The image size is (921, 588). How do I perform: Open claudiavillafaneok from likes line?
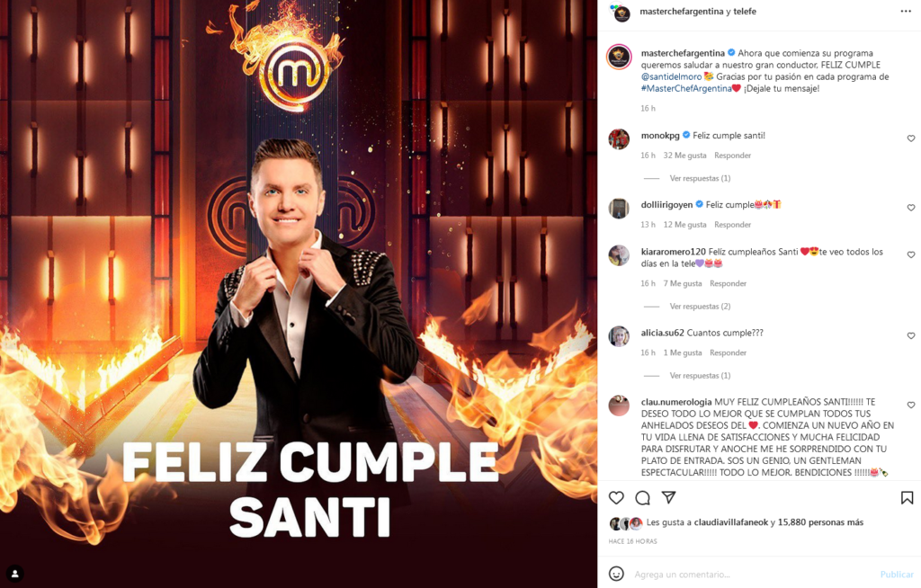730,522
